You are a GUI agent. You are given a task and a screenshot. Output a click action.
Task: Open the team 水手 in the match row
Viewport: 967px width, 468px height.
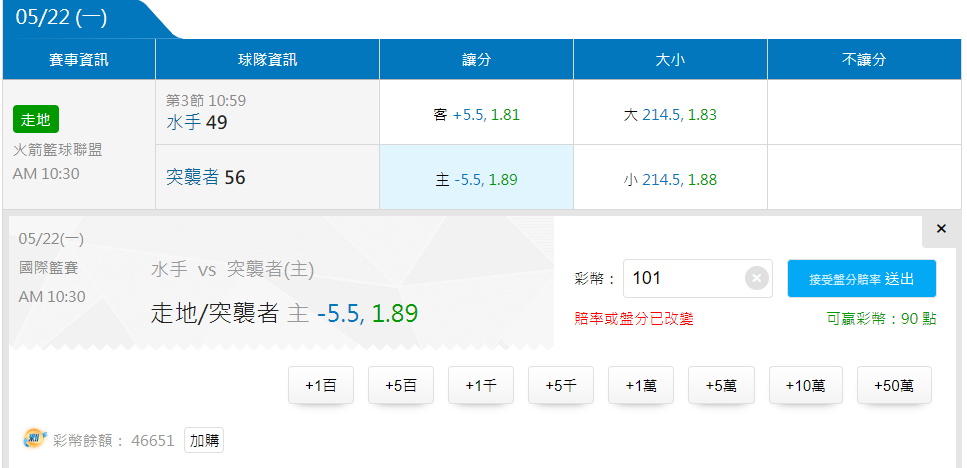coord(184,122)
